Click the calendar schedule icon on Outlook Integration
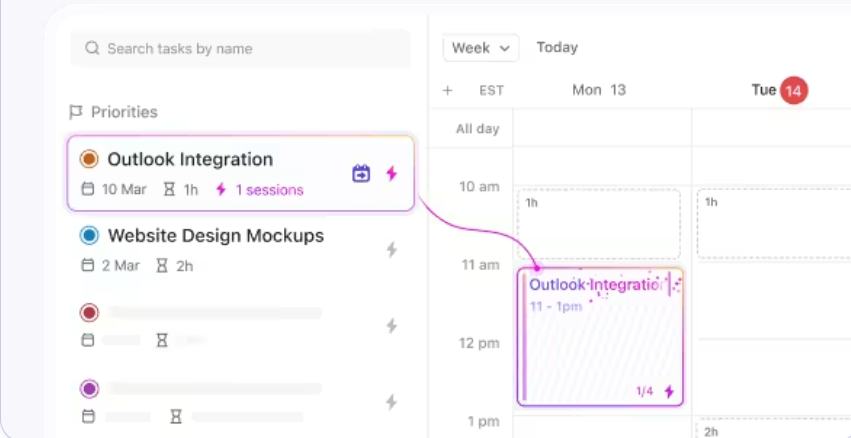The width and height of the screenshot is (851, 438). 361,174
